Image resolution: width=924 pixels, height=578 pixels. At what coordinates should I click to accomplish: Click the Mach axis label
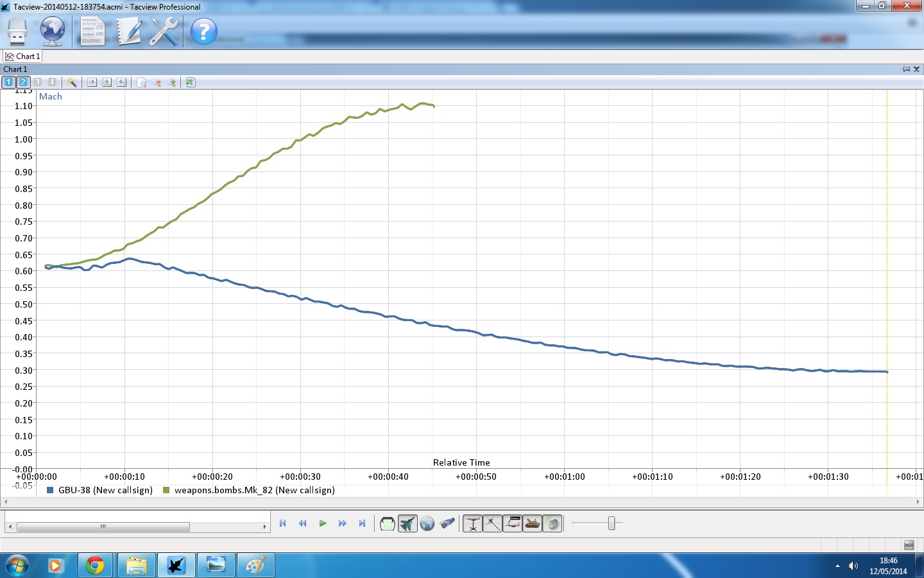tap(51, 96)
